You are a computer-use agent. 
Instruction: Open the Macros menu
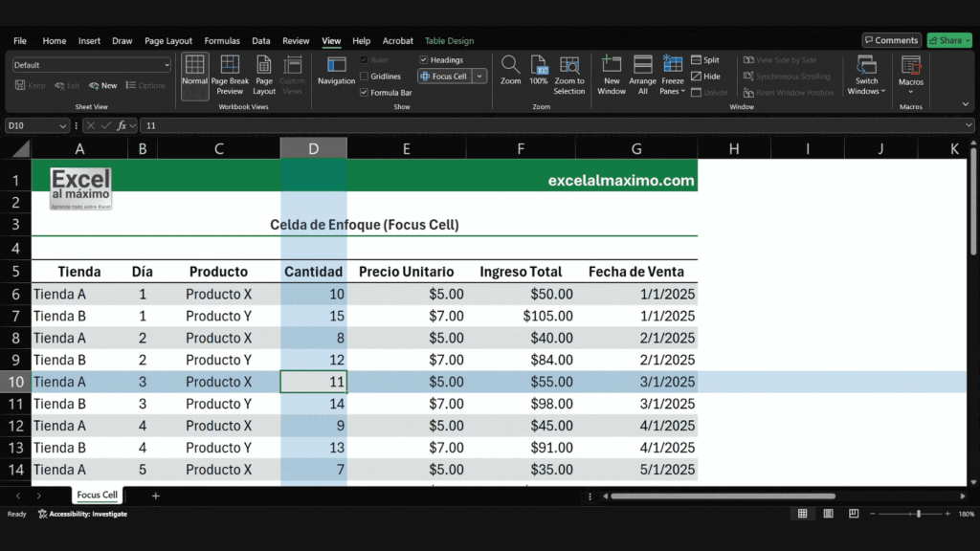coord(911,75)
